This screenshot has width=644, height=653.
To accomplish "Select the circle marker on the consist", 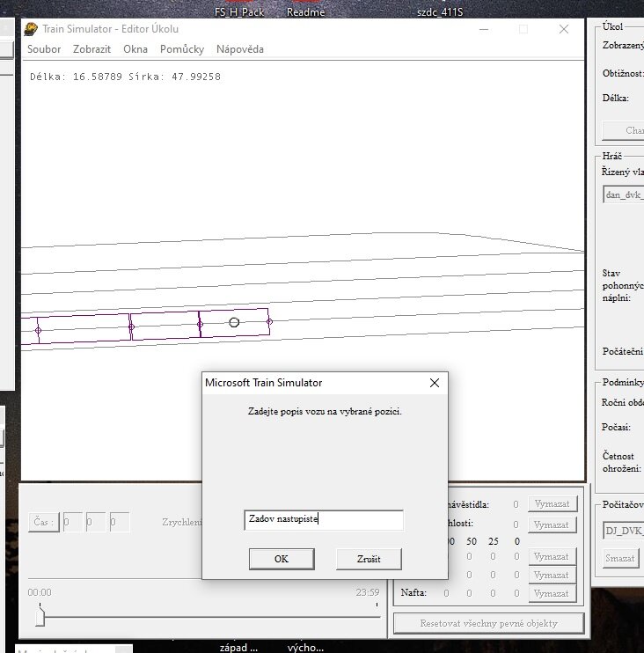I will (234, 322).
